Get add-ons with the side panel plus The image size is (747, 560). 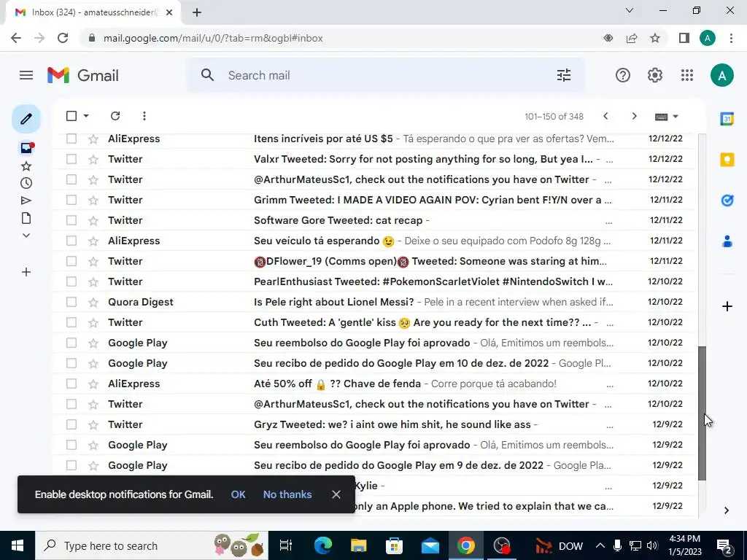coord(727,306)
